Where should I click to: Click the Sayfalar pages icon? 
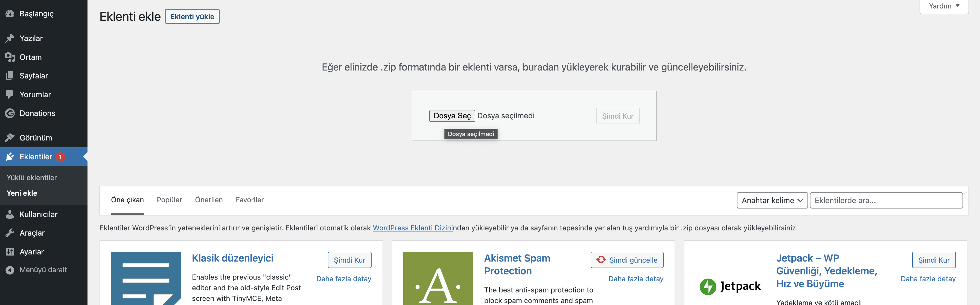10,76
